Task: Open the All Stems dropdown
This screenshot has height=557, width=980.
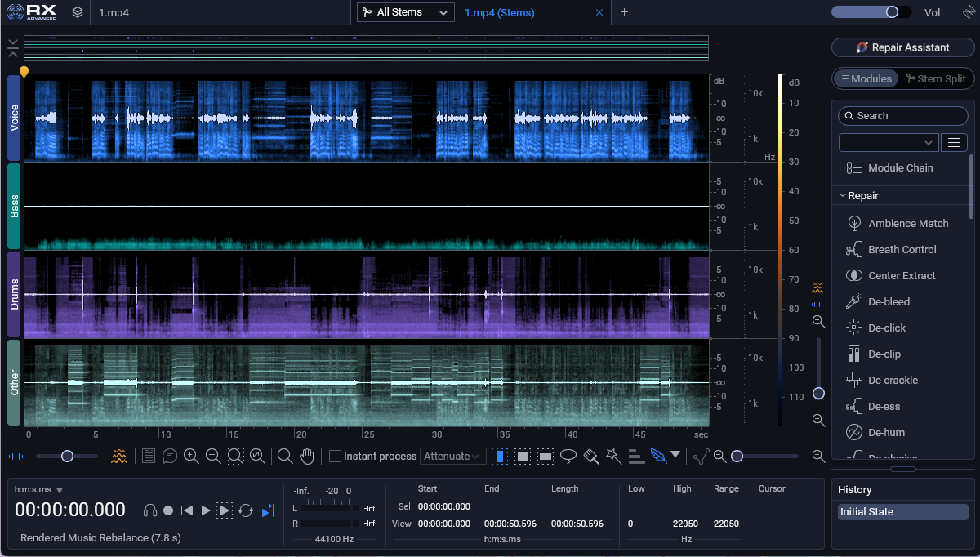Action: point(405,12)
